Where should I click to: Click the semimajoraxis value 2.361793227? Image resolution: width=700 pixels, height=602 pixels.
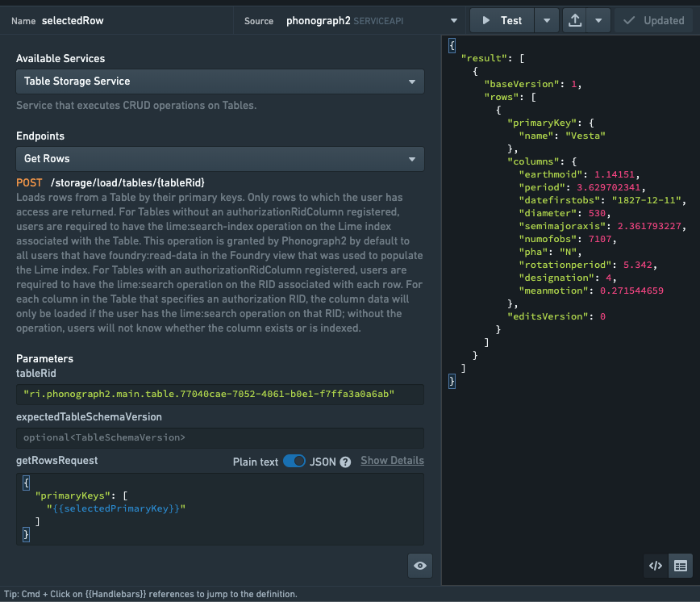point(649,227)
